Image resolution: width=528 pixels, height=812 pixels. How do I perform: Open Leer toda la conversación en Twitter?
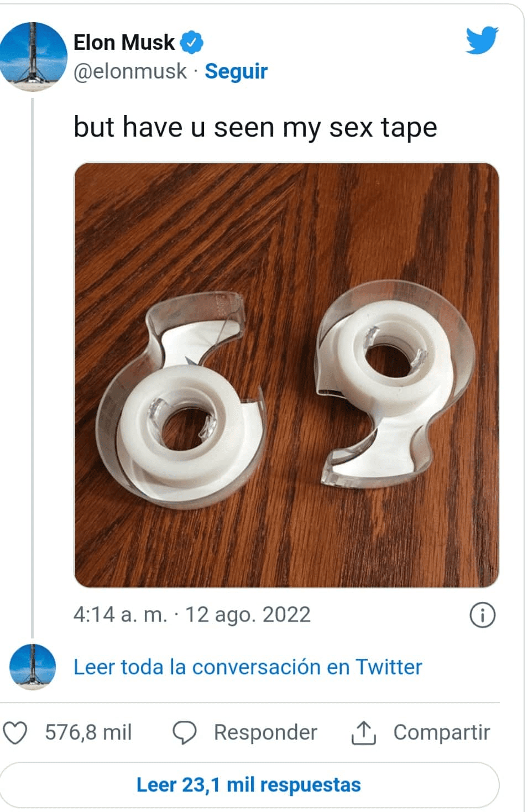248,667
